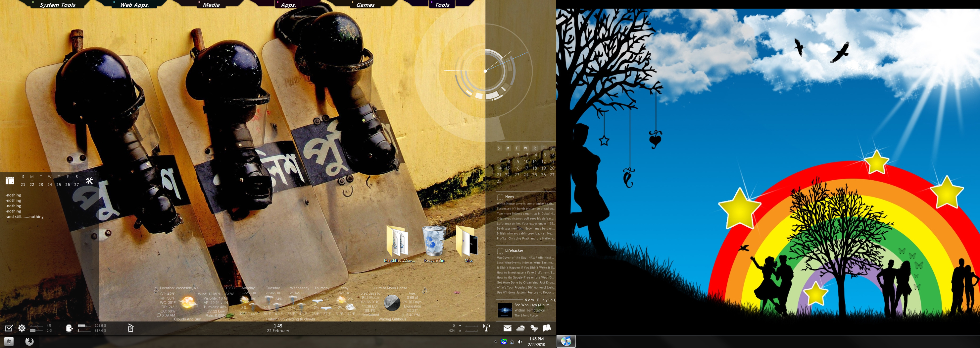This screenshot has height=348, width=980.
Task: Click the current weather sun icon
Action: pyautogui.click(x=188, y=302)
